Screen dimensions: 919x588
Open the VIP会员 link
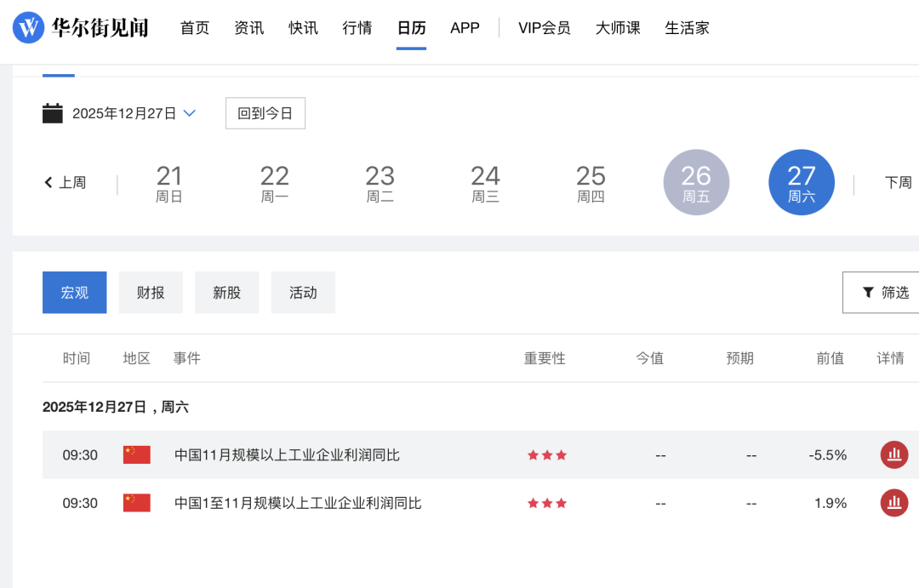click(x=544, y=28)
